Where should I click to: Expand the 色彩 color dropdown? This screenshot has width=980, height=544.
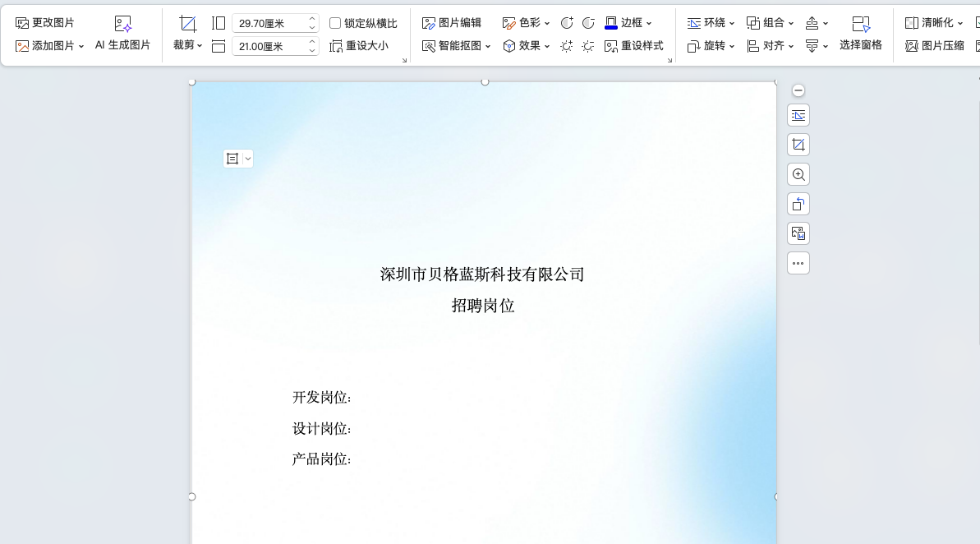click(527, 23)
